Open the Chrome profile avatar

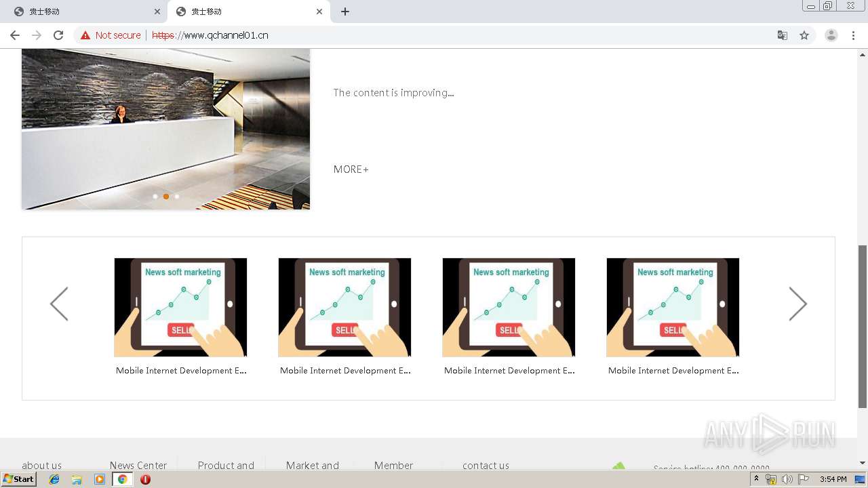pyautogui.click(x=831, y=35)
